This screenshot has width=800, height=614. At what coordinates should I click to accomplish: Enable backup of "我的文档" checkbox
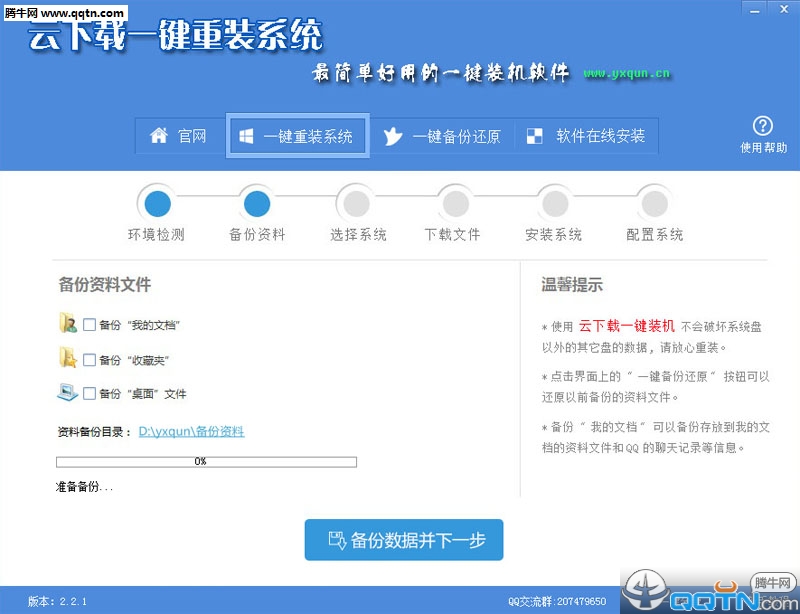[90, 325]
